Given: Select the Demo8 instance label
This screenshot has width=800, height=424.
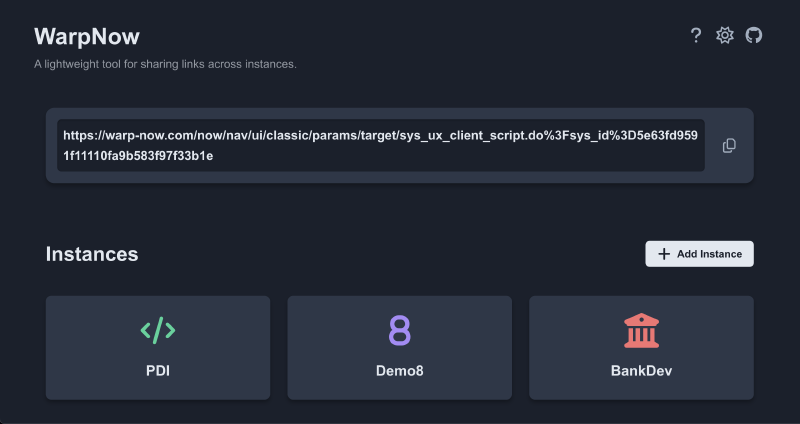Looking at the screenshot, I should 399,371.
